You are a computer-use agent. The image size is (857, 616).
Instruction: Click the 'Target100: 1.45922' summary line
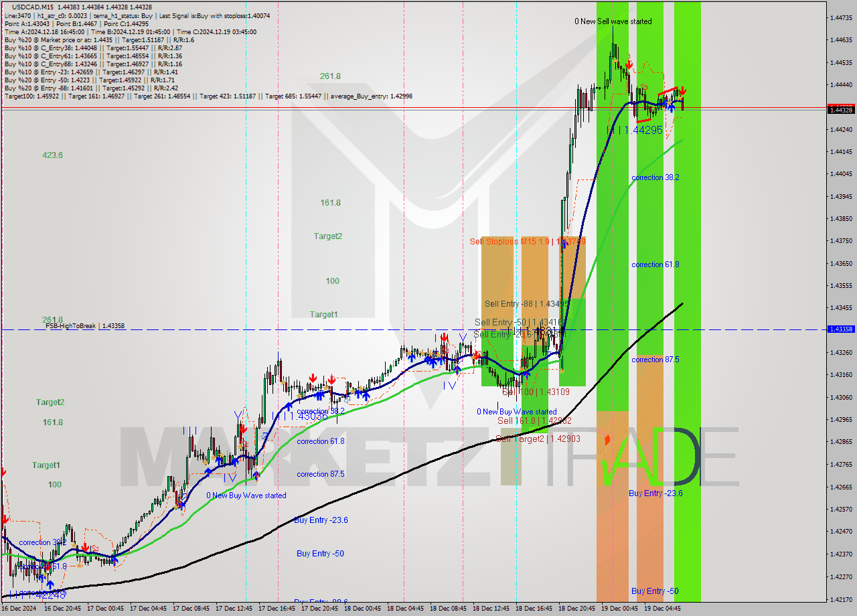tap(208, 96)
